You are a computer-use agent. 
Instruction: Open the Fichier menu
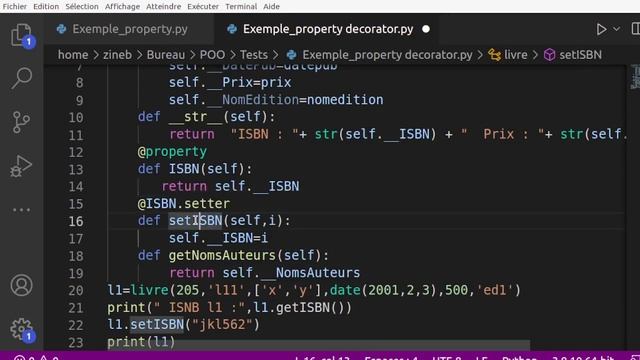pos(15,7)
